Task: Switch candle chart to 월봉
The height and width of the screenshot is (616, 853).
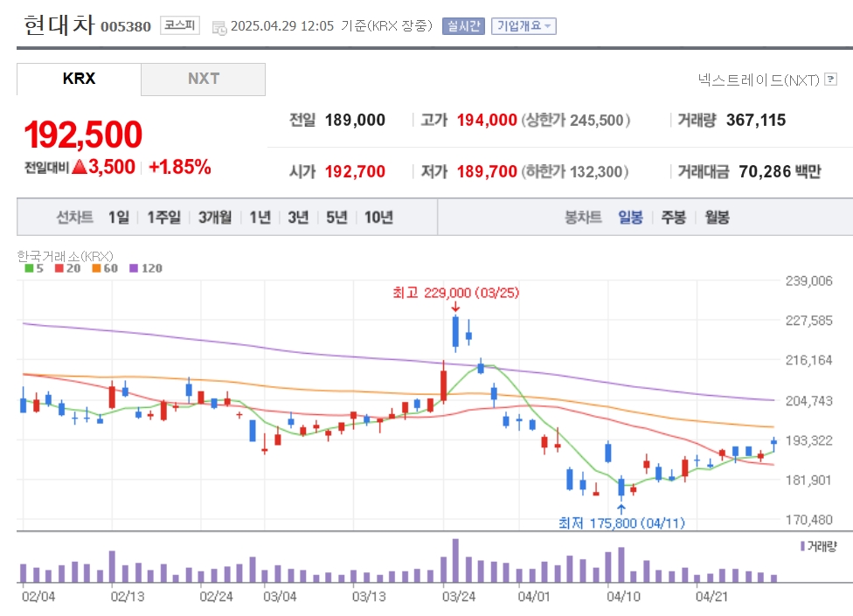Action: pyautogui.click(x=717, y=218)
